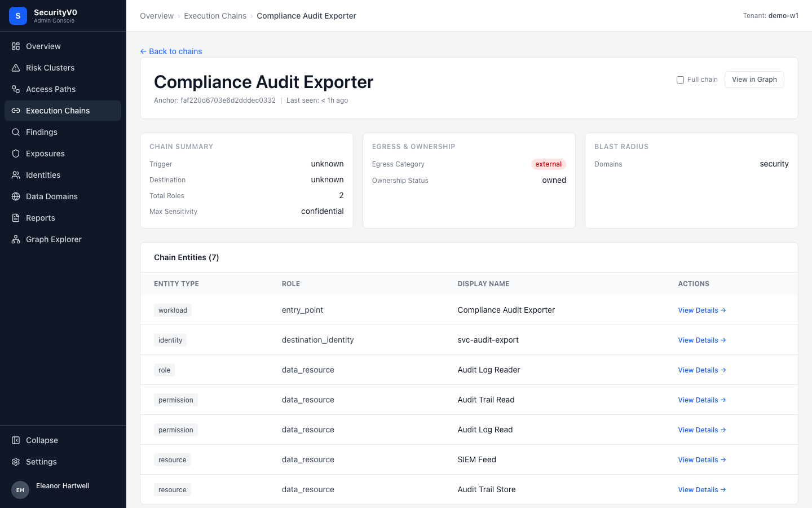View Details for svc-audit-export row
Viewport: 812px width, 508px height.
[702, 340]
